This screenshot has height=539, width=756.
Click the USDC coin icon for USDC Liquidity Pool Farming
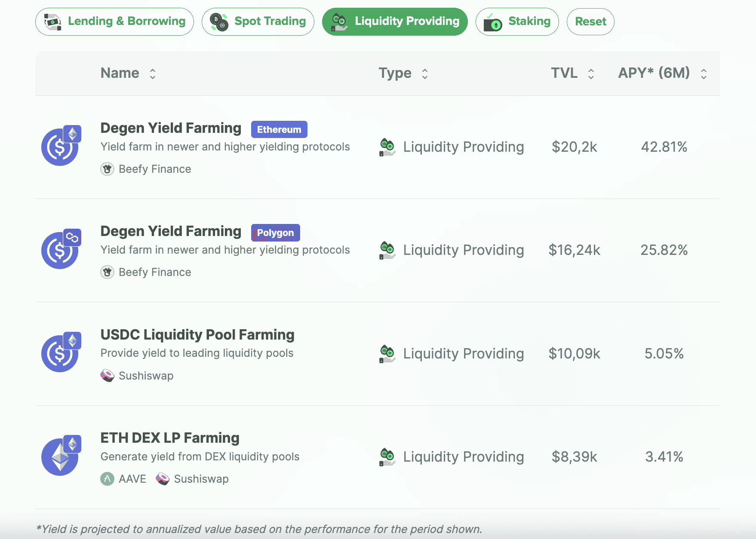tap(60, 353)
